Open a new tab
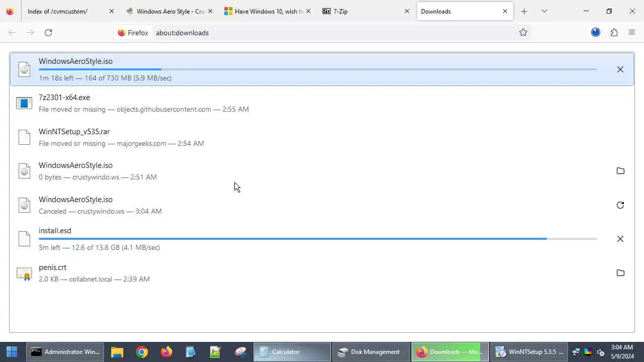The width and height of the screenshot is (644, 362). [x=524, y=11]
